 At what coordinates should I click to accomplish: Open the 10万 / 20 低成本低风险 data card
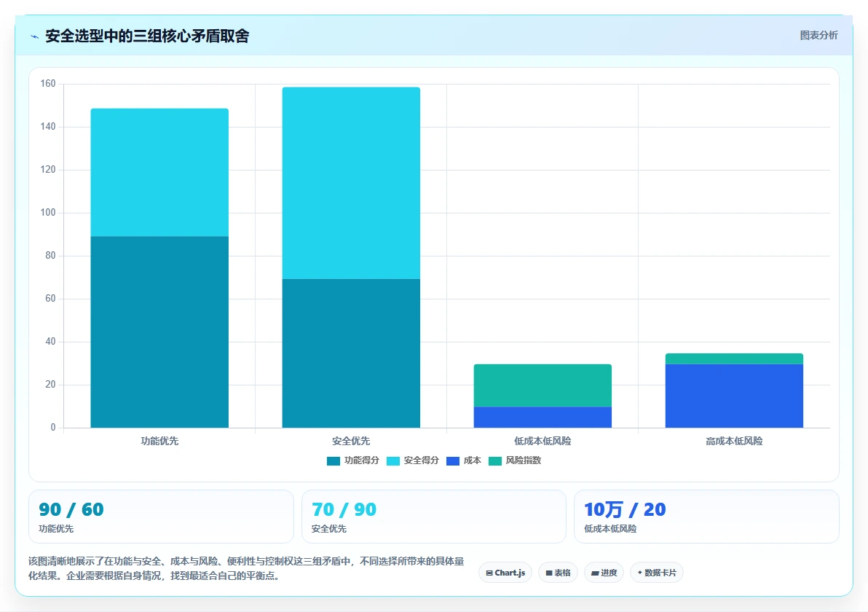pos(706,517)
